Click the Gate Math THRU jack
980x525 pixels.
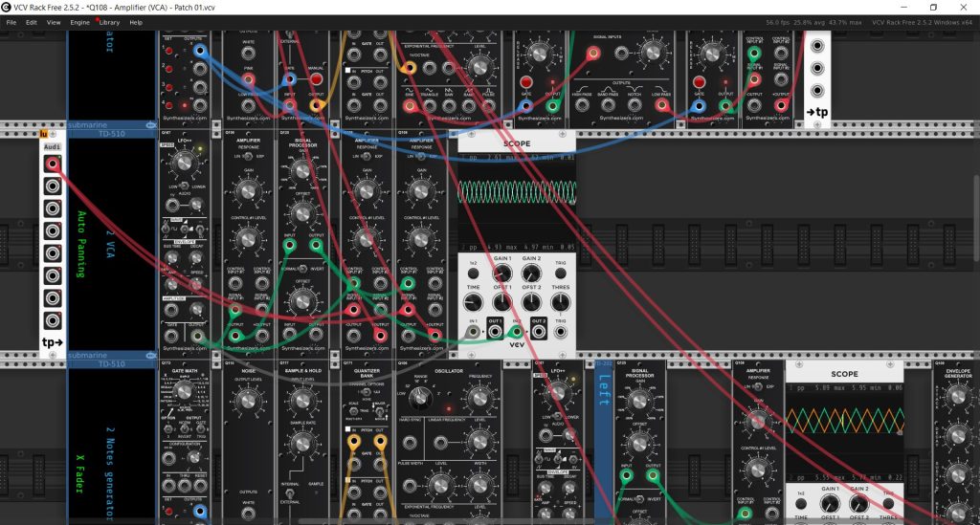click(x=185, y=485)
